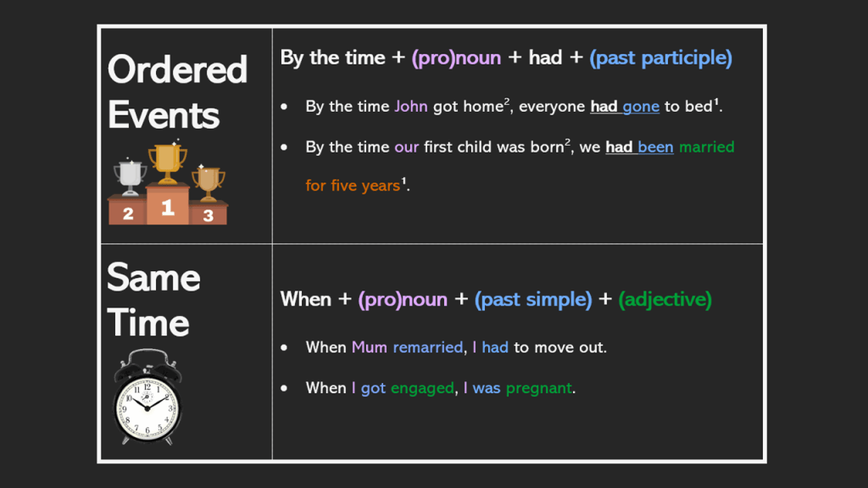This screenshot has height=488, width=868.
Task: Click the green "(adjective)" label
Action: point(665,299)
